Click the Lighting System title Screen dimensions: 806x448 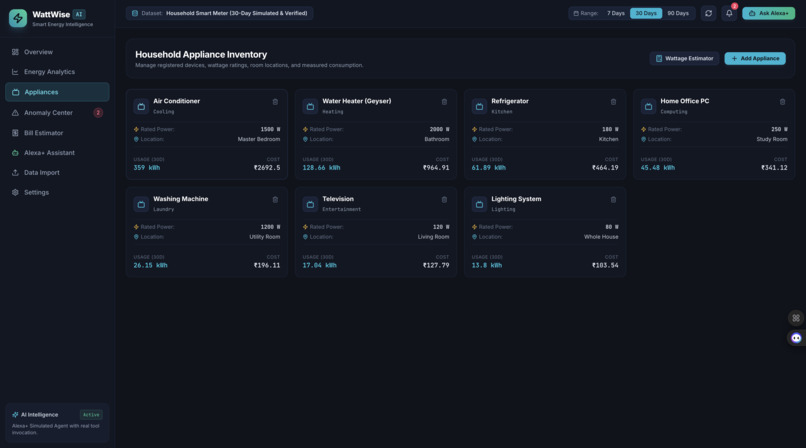[x=516, y=199]
